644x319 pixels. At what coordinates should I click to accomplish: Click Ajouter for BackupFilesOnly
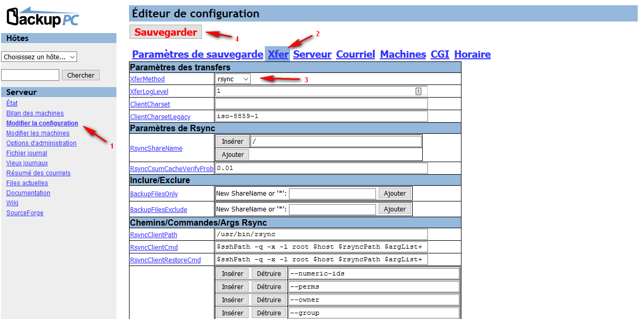394,194
